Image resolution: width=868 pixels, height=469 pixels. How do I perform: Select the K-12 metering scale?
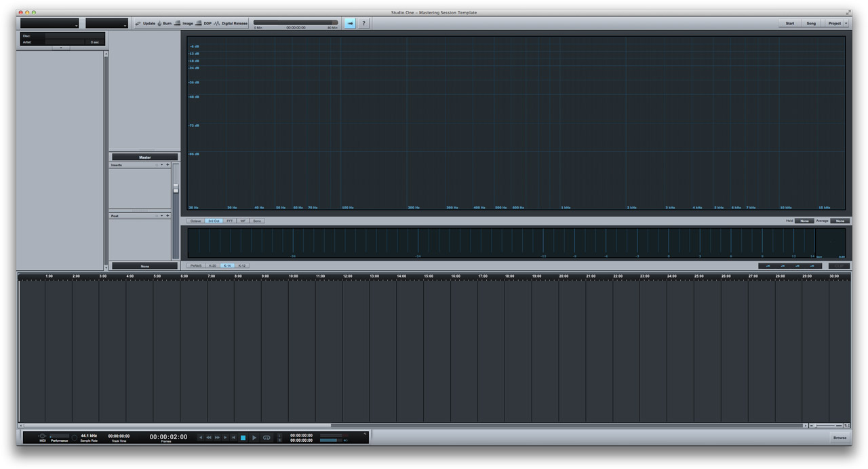242,265
